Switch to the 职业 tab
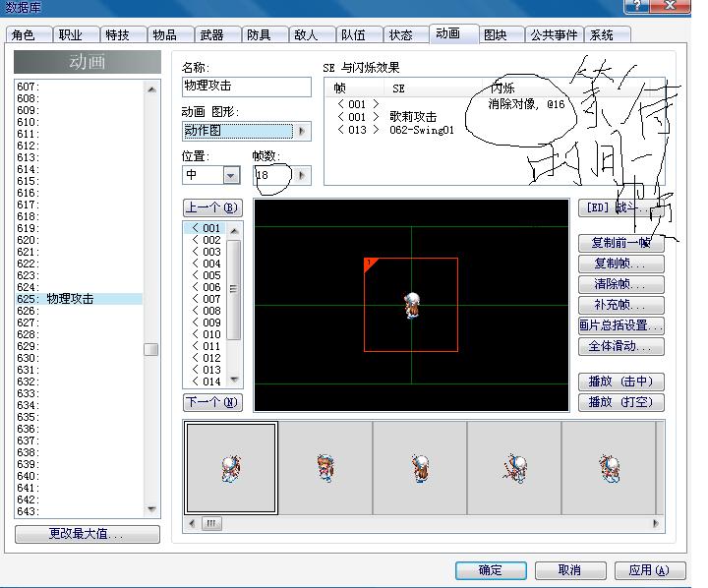This screenshot has width=708, height=588. pos(76,34)
